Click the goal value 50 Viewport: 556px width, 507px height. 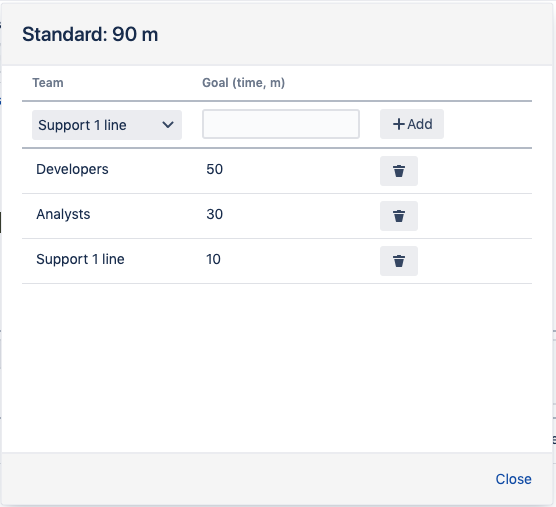(x=215, y=169)
